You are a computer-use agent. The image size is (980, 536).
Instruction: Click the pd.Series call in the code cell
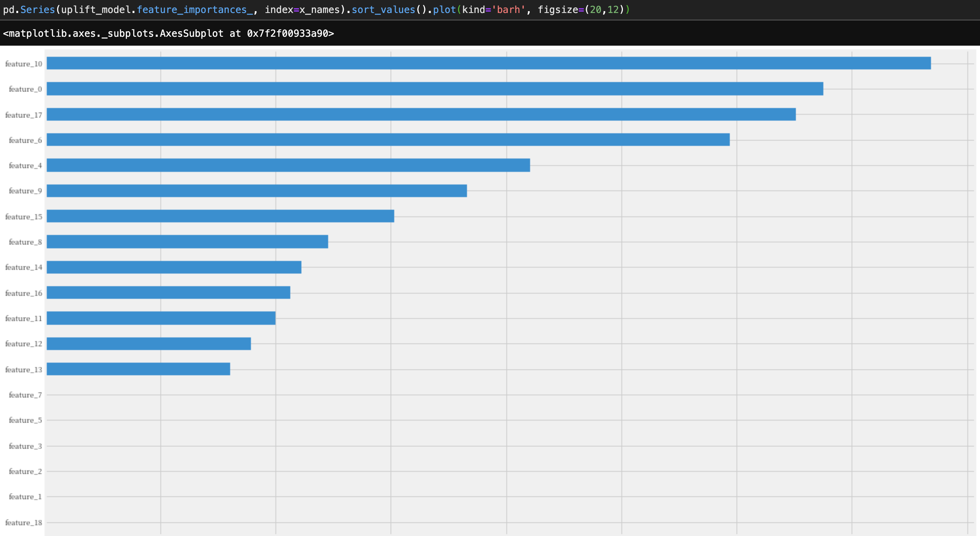click(x=30, y=10)
